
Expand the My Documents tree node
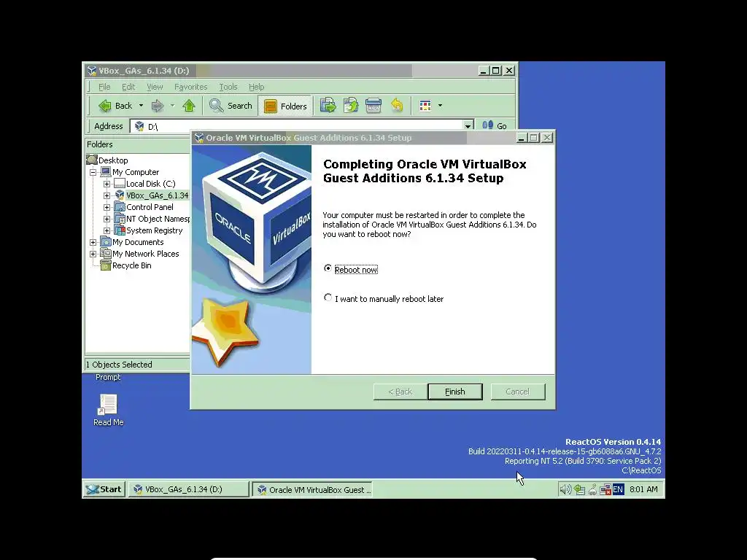click(93, 242)
